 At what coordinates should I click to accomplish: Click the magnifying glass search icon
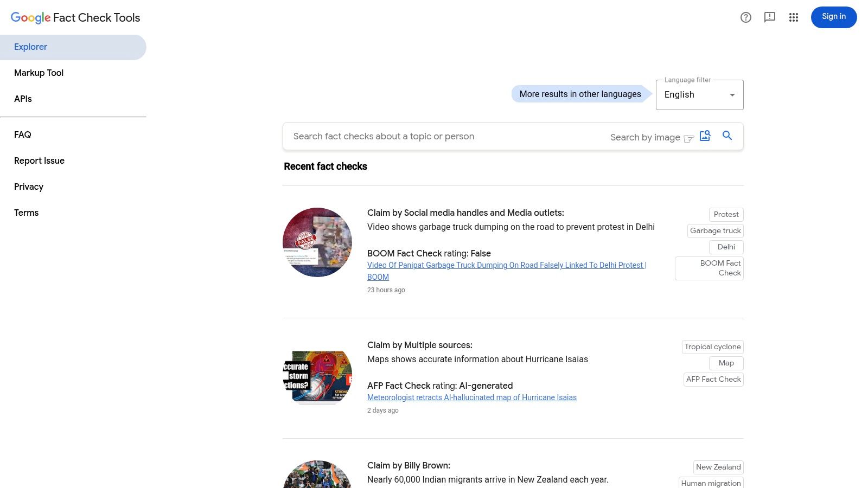click(727, 136)
